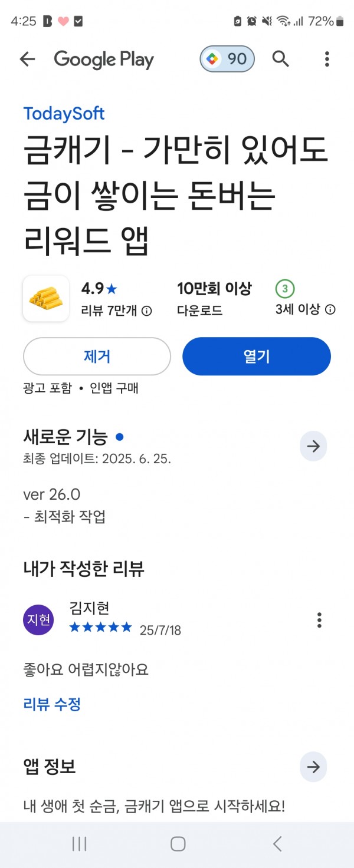
Task: Open the search magnifier icon
Action: point(281,59)
